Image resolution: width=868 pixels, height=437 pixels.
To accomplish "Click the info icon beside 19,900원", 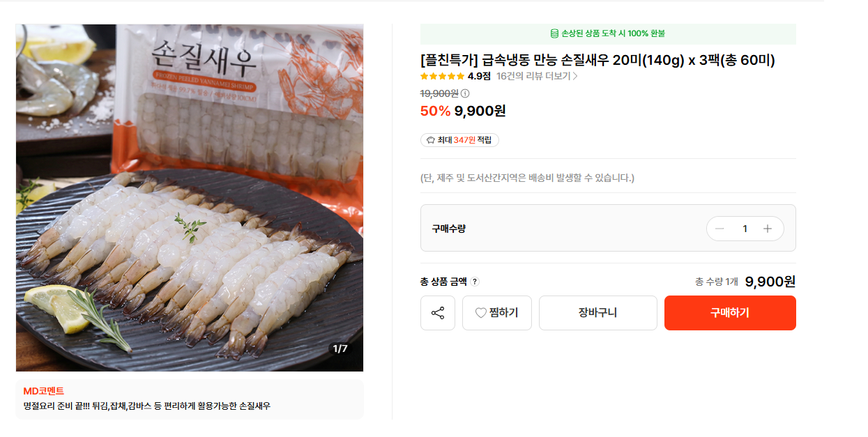I will point(465,93).
